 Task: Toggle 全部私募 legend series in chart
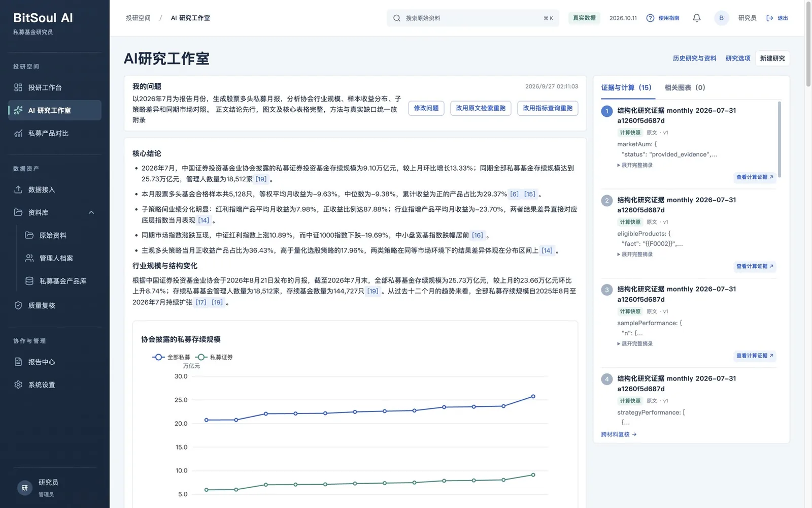point(171,357)
